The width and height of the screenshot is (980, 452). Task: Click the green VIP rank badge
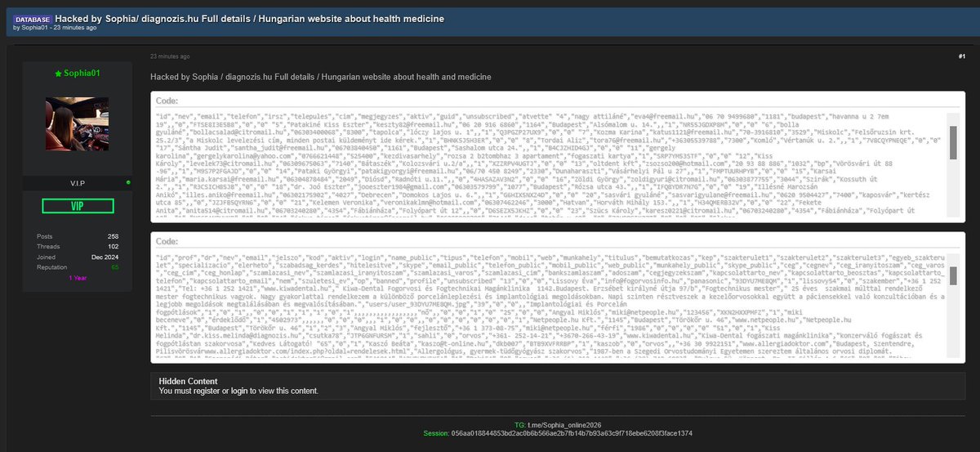pyautogui.click(x=78, y=206)
